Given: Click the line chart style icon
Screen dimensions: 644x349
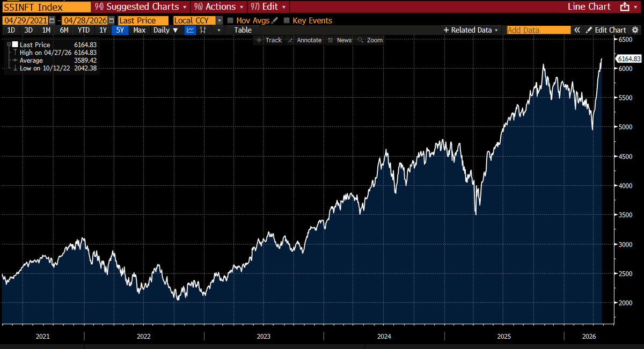Looking at the screenshot, I should tap(190, 30).
